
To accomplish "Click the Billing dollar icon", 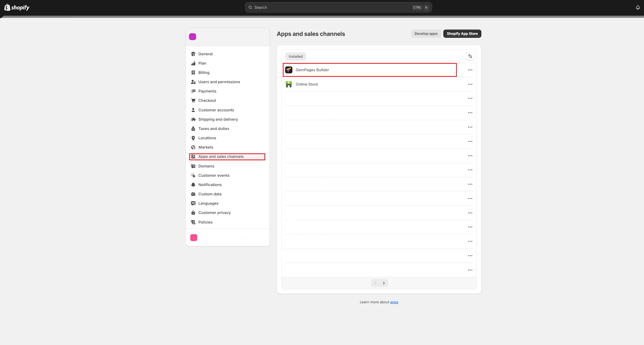I will (x=193, y=73).
